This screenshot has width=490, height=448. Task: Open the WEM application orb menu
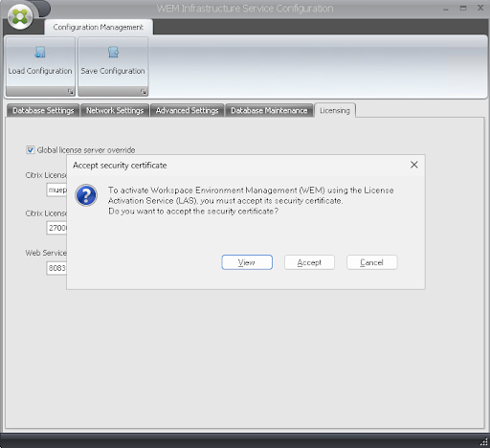(x=20, y=16)
